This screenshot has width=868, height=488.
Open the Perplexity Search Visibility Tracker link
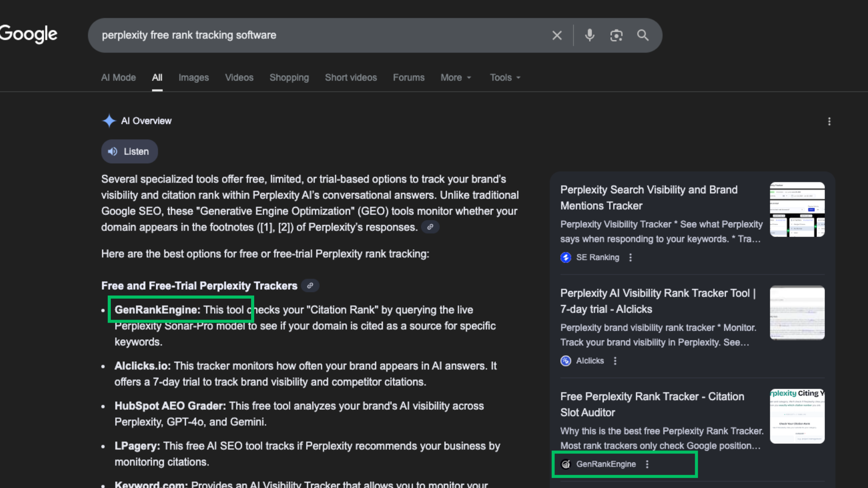click(x=649, y=198)
